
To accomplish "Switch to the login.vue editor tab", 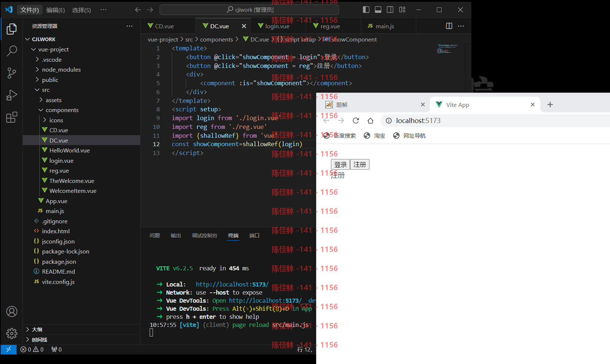I will click(x=278, y=26).
